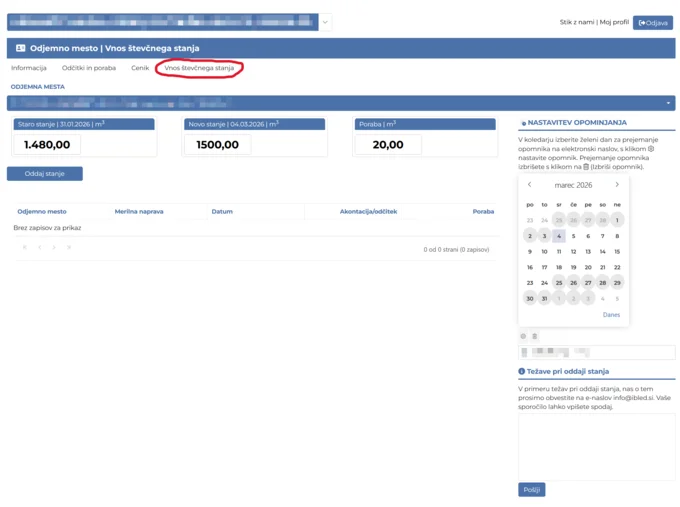Viewport: 680px width, 507px height.
Task: Open the Cenik tab
Action: click(140, 68)
